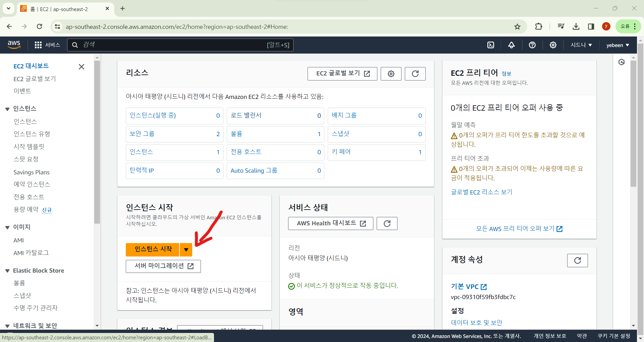Open 인스턴스 유형 in the sidebar

[x=32, y=134]
